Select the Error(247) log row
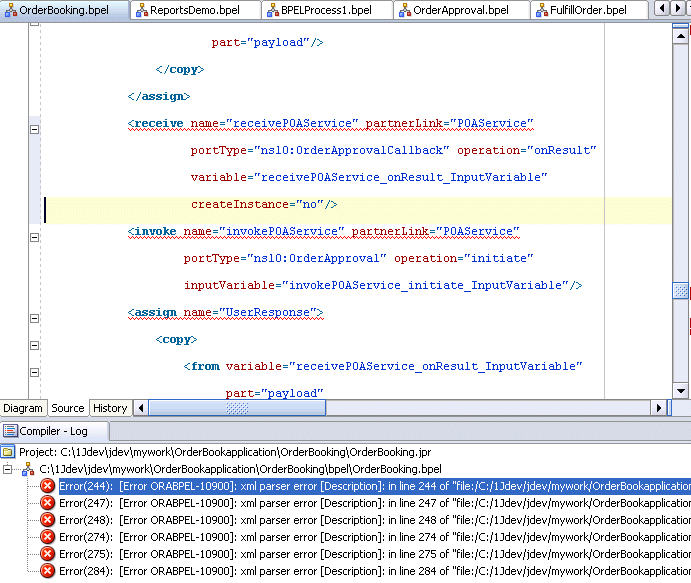 point(375,503)
